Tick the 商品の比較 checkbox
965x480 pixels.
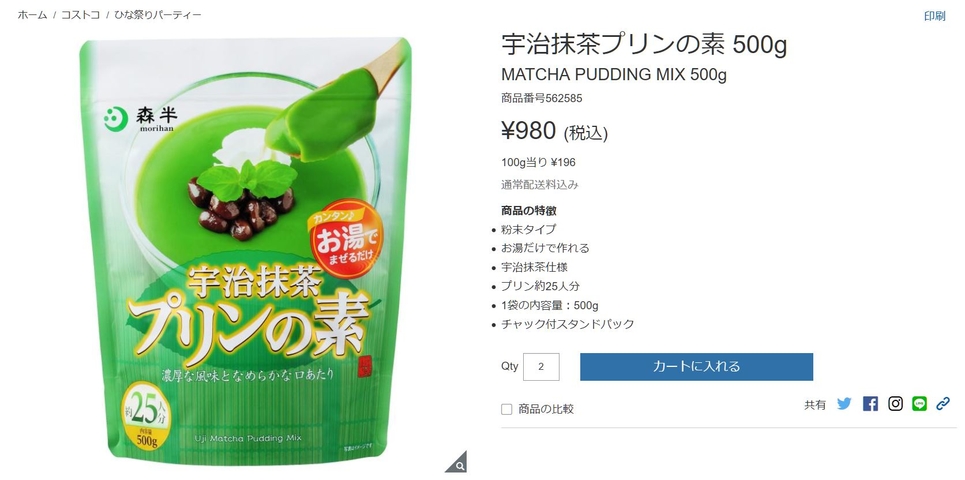pyautogui.click(x=507, y=409)
